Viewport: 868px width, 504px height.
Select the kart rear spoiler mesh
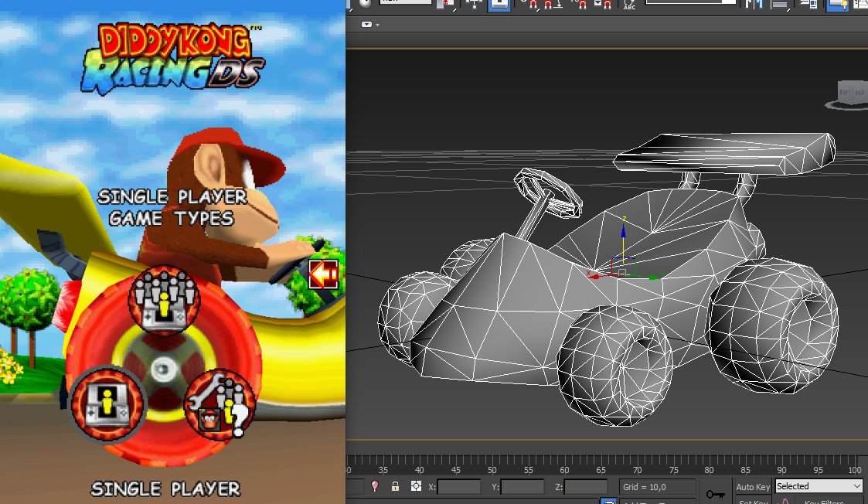point(724,154)
